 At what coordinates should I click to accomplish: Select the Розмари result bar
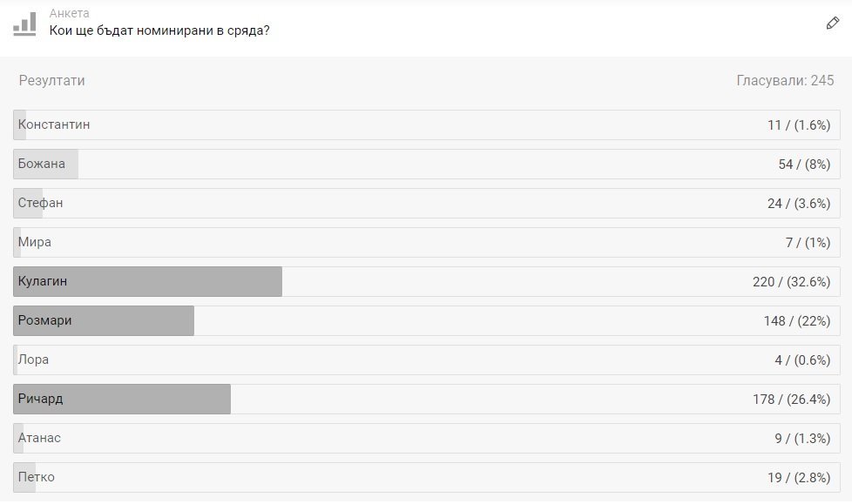pos(426,321)
